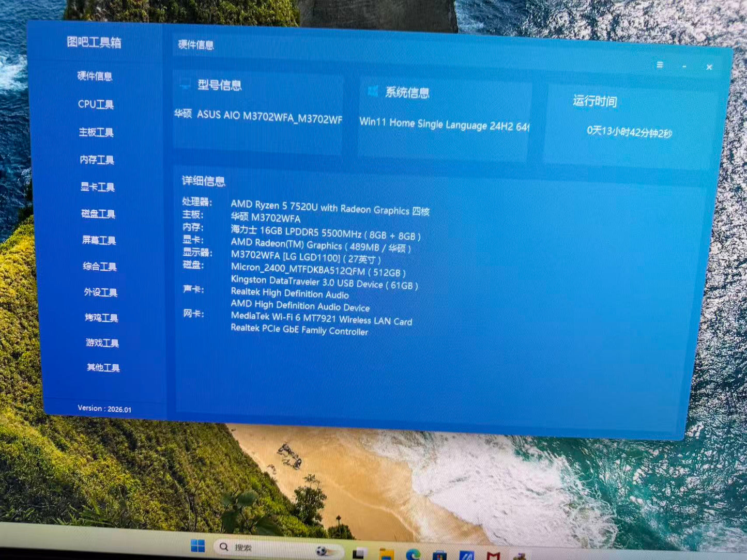Image resolution: width=747 pixels, height=560 pixels.
Task: Select the ASUS AIO M3702WFA model text
Action: (x=258, y=116)
